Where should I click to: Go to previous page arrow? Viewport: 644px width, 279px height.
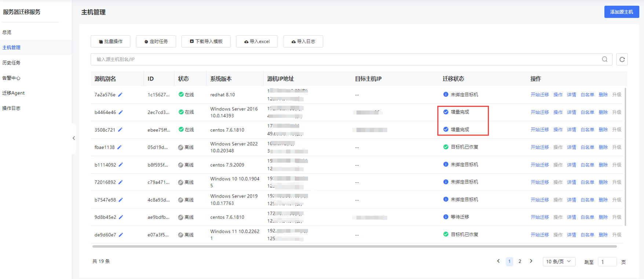(498, 261)
